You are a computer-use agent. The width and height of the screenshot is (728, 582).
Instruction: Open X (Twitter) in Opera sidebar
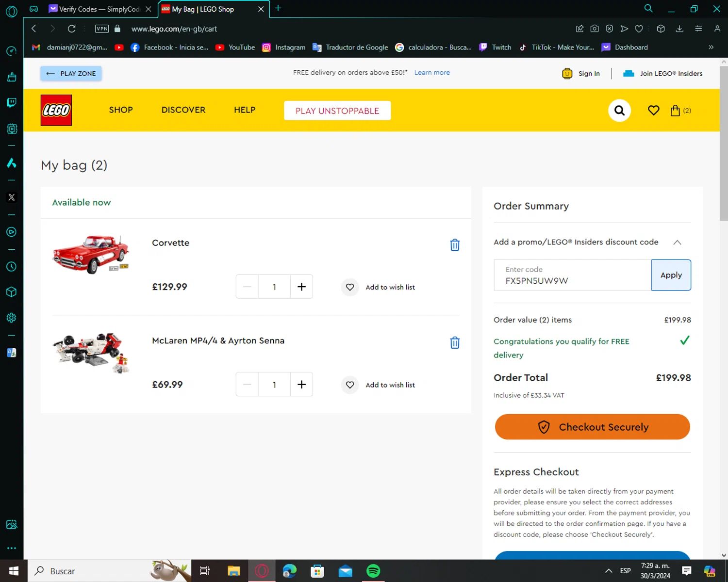(x=12, y=197)
